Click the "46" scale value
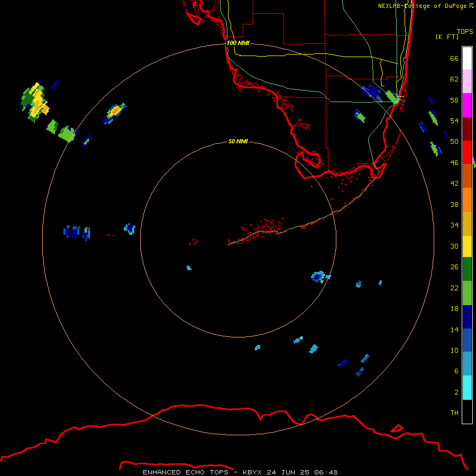 454,163
